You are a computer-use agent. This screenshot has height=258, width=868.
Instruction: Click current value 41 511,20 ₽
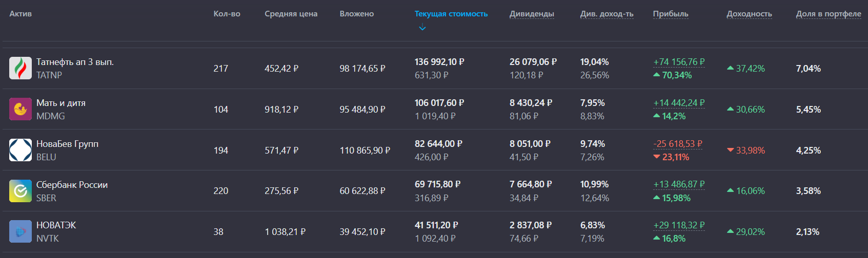click(x=436, y=225)
